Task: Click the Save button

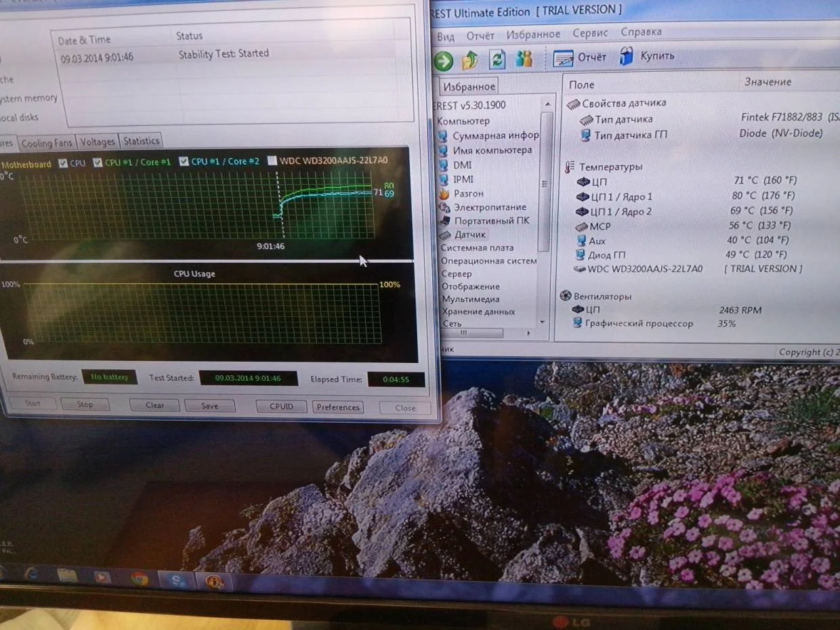Action: pyautogui.click(x=210, y=406)
